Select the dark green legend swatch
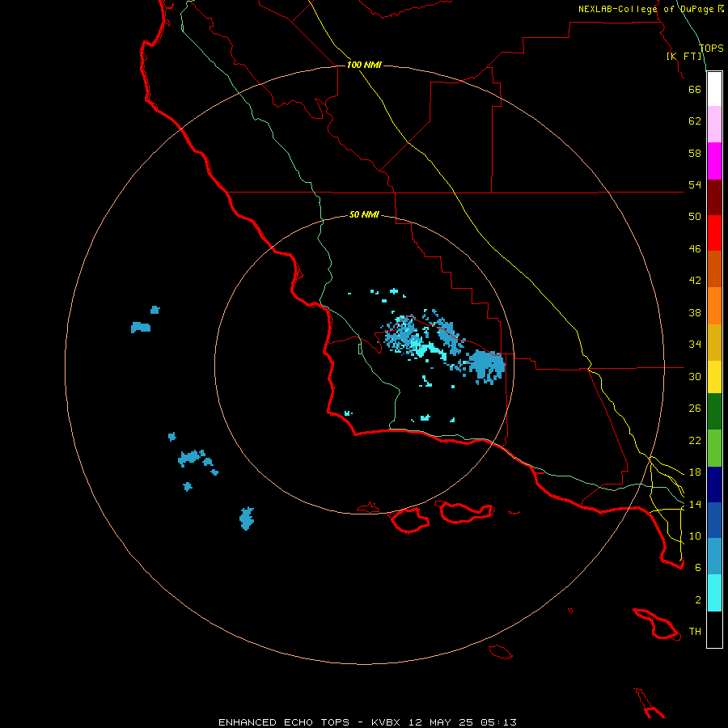Viewport: 728px width, 728px height. (x=714, y=412)
